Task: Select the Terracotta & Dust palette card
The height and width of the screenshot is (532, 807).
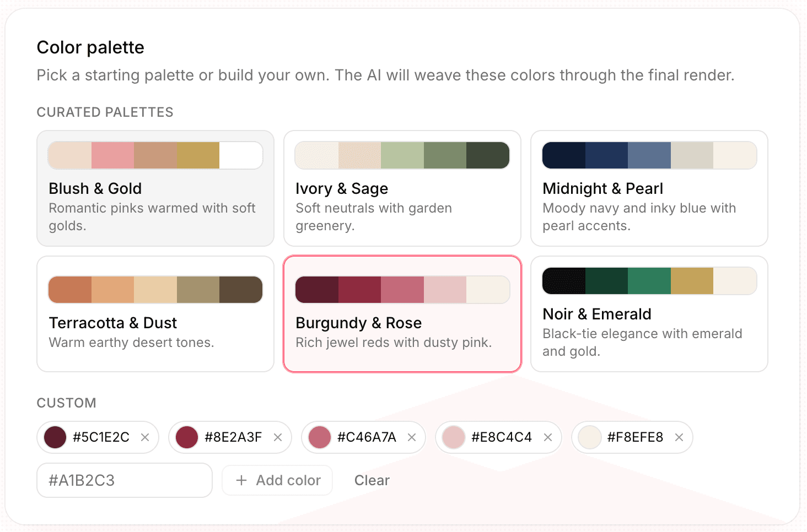Action: pyautogui.click(x=155, y=314)
